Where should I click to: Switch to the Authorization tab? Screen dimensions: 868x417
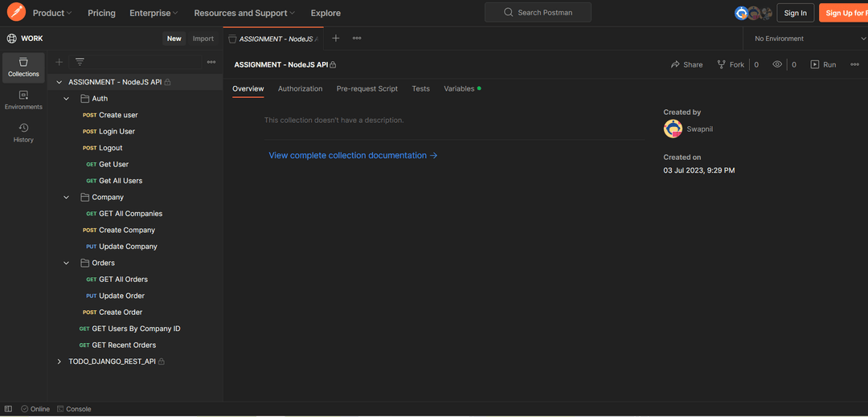(x=300, y=88)
